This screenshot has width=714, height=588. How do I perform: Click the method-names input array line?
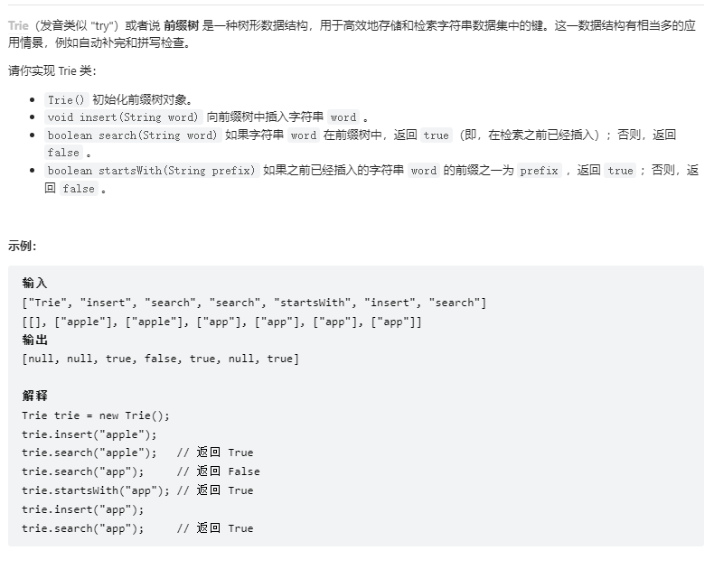(x=254, y=303)
